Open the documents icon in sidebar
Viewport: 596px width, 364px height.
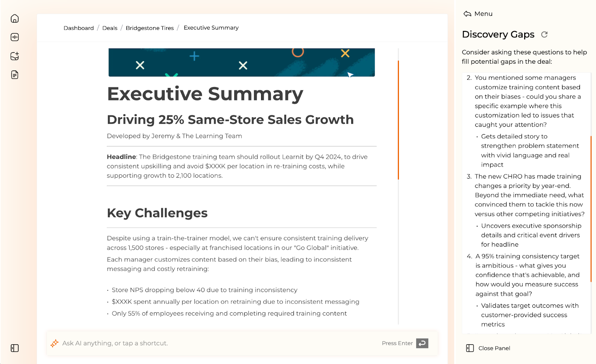15,75
